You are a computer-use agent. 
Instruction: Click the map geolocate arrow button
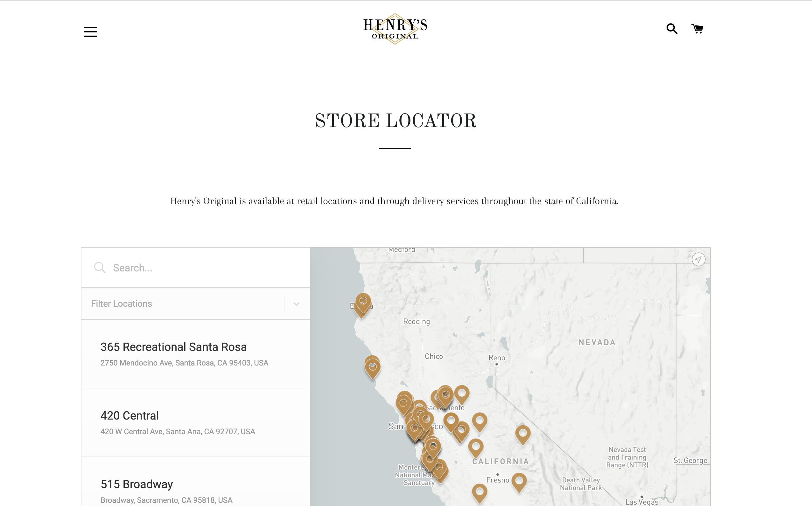698,259
